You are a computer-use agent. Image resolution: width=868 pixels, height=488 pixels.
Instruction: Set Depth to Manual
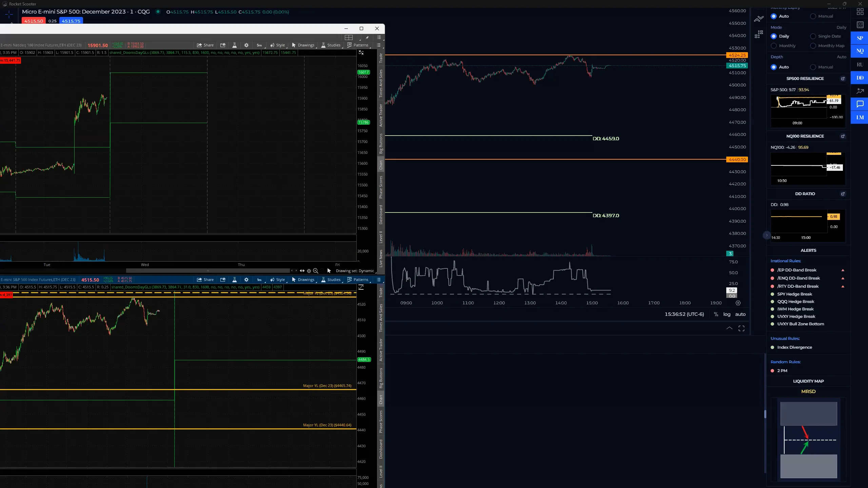tap(813, 67)
